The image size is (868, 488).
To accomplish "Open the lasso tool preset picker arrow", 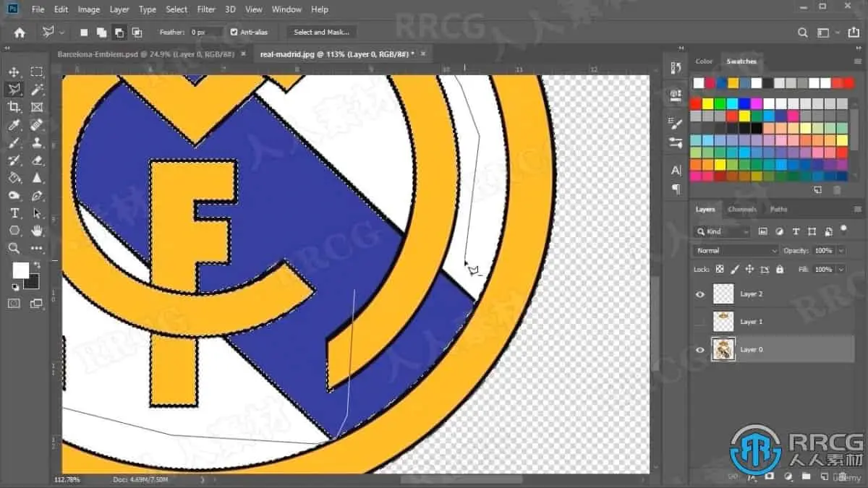I will [61, 33].
